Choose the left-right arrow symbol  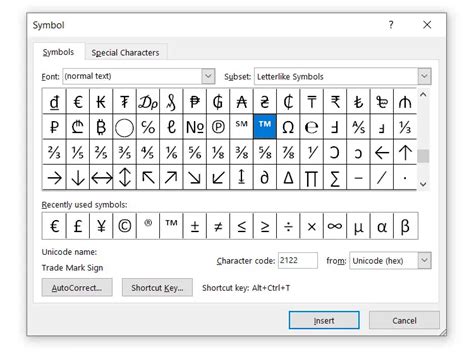coord(101,178)
